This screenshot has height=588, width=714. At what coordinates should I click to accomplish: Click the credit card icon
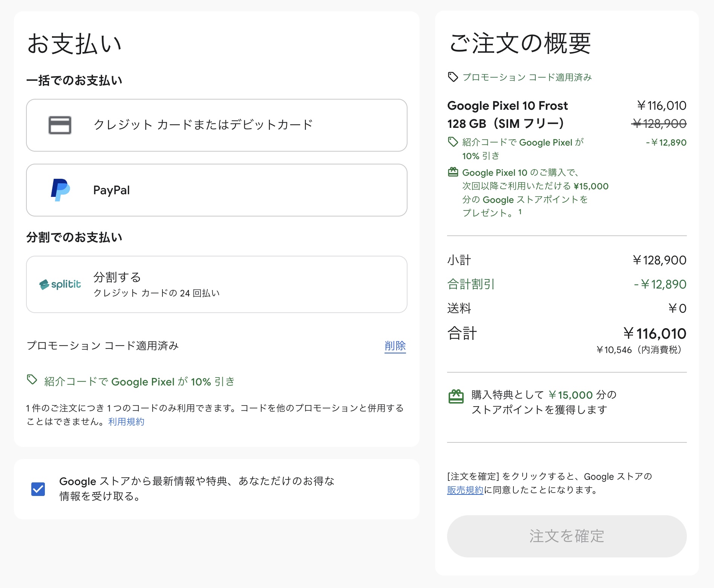pyautogui.click(x=60, y=125)
